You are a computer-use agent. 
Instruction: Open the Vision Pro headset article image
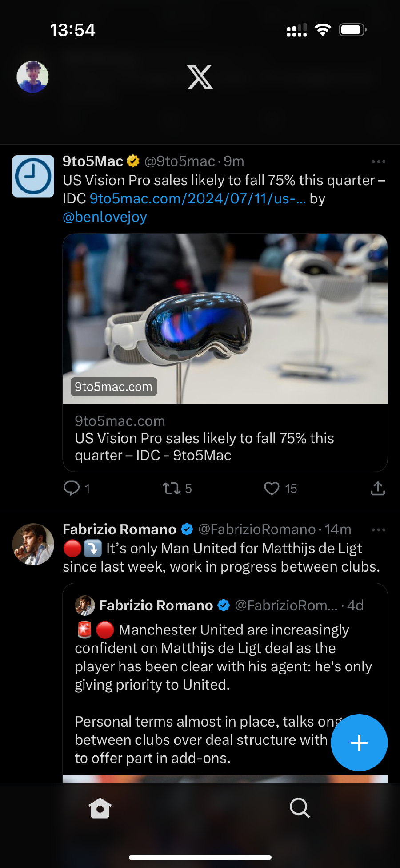225,319
